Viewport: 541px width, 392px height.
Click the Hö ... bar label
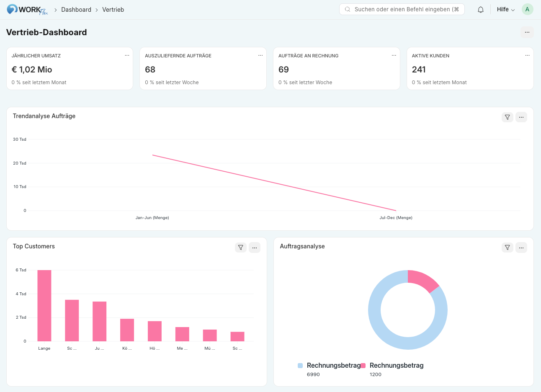point(155,348)
